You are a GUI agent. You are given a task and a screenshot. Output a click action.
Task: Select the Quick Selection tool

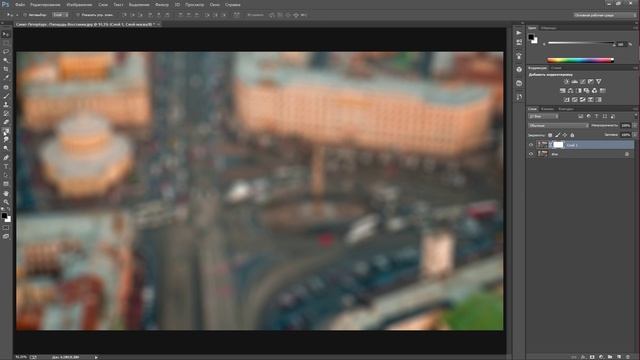[x=6, y=60]
